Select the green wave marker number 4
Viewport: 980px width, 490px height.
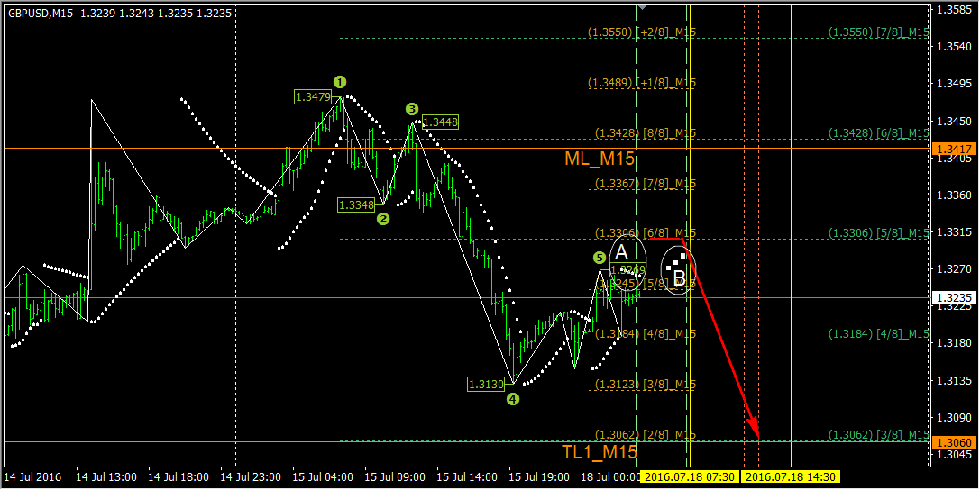click(x=512, y=398)
